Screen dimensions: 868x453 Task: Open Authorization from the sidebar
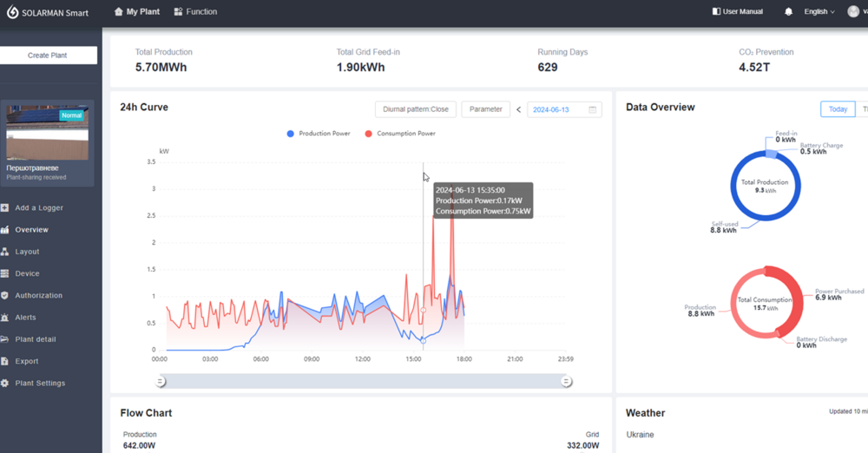tap(38, 295)
